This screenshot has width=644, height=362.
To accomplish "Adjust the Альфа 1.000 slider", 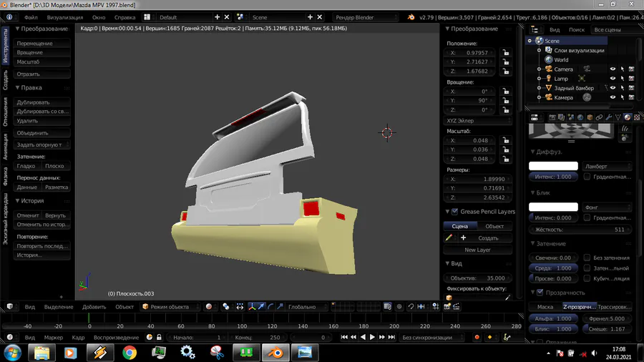I will click(553, 318).
